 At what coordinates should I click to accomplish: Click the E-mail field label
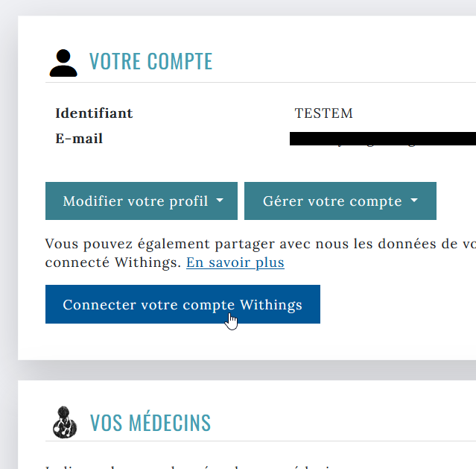79,139
